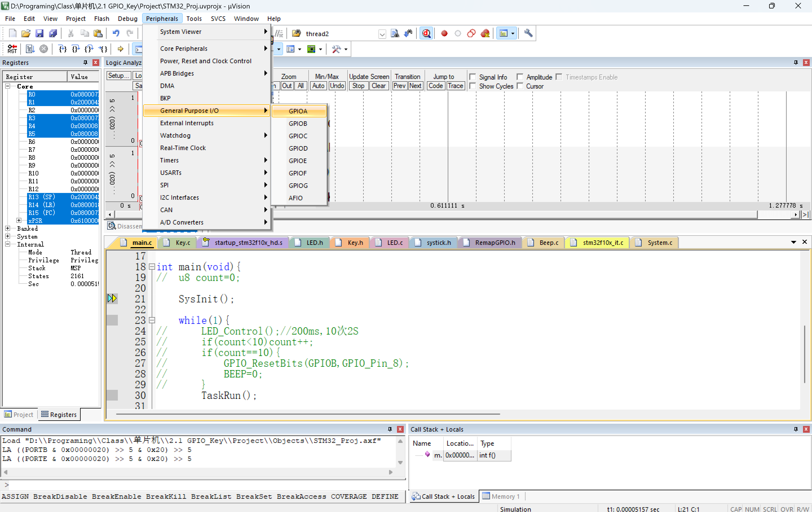The height and width of the screenshot is (512, 812).
Task: Click the System Viewer chip icon
Action: point(311,49)
